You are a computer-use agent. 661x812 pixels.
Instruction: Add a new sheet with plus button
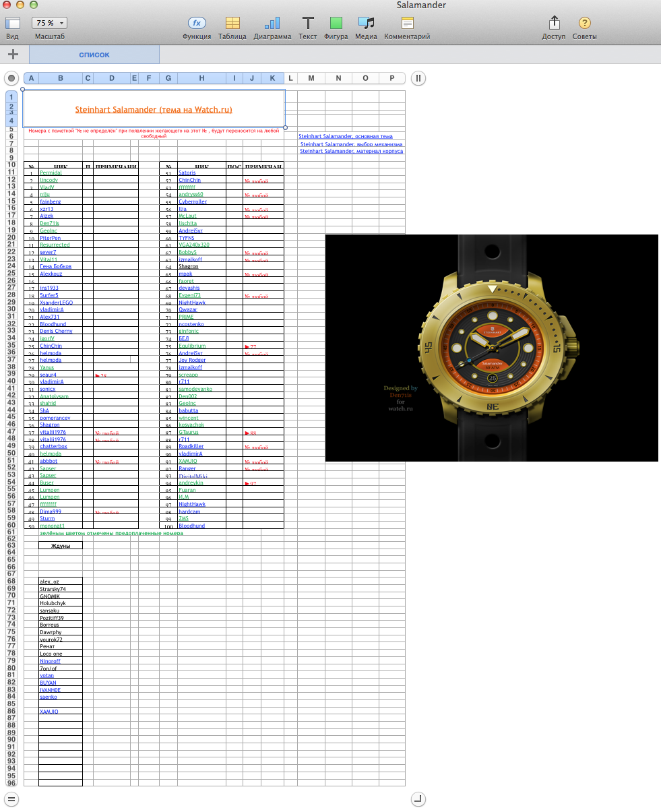[13, 55]
